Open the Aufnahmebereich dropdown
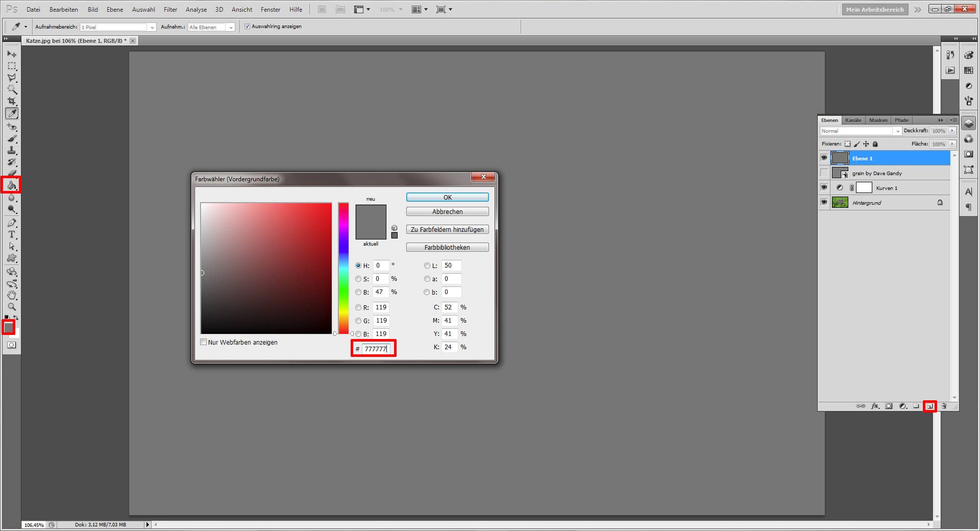This screenshot has height=531, width=980. click(153, 27)
